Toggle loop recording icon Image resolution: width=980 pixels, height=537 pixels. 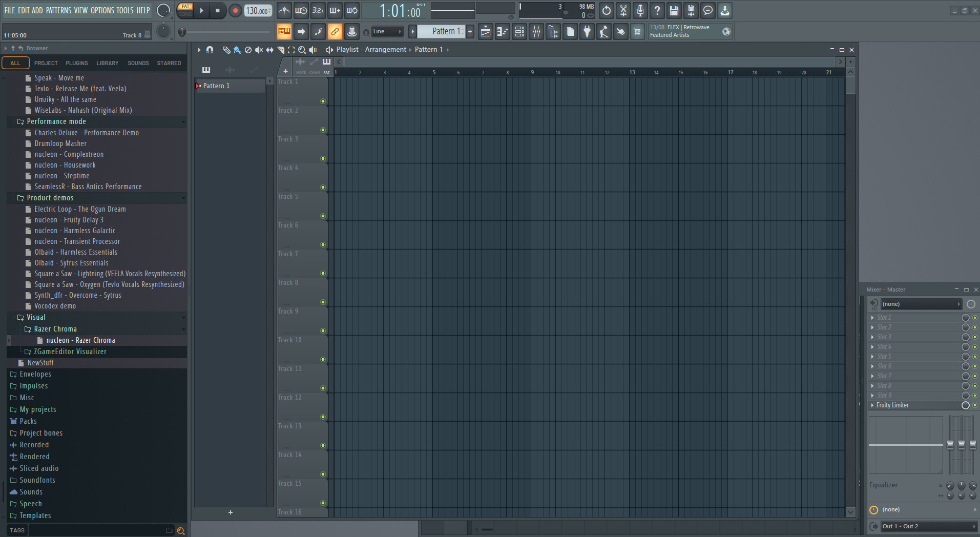click(x=352, y=10)
